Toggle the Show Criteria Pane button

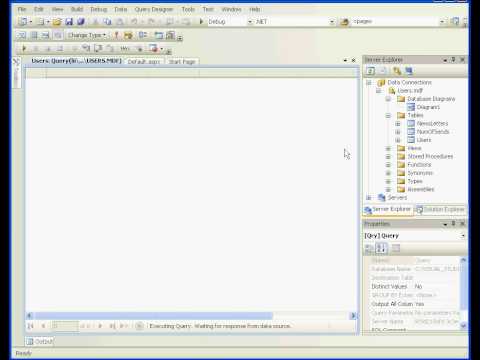pyautogui.click(x=34, y=35)
